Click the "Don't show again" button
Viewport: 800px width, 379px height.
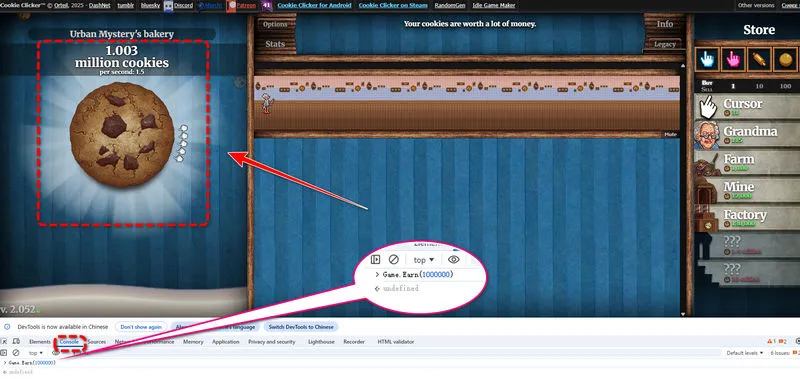tap(141, 326)
